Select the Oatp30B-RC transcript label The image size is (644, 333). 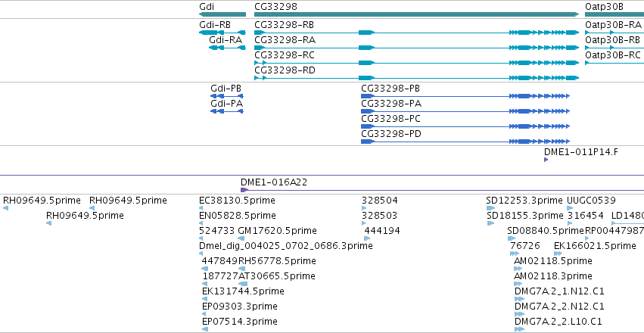[613, 55]
